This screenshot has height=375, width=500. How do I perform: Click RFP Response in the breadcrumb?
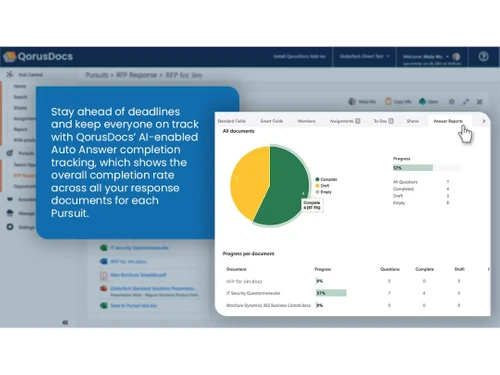click(x=136, y=75)
